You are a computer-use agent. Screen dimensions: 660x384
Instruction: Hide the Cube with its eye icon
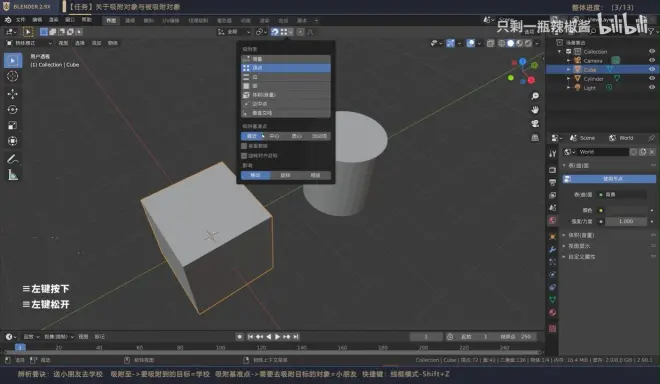(x=652, y=69)
